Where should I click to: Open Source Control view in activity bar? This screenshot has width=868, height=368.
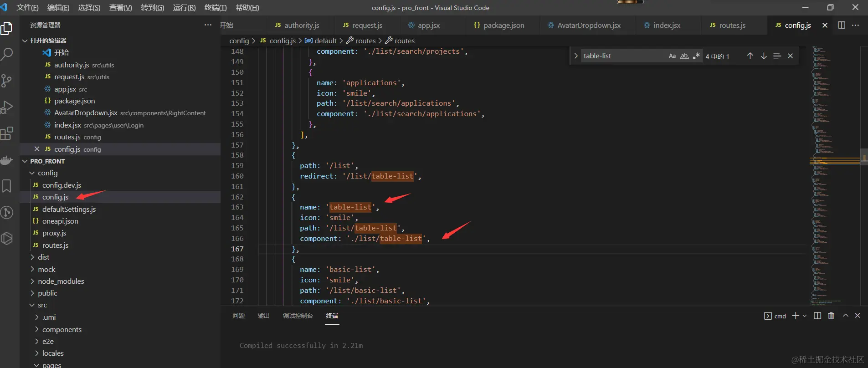click(7, 81)
